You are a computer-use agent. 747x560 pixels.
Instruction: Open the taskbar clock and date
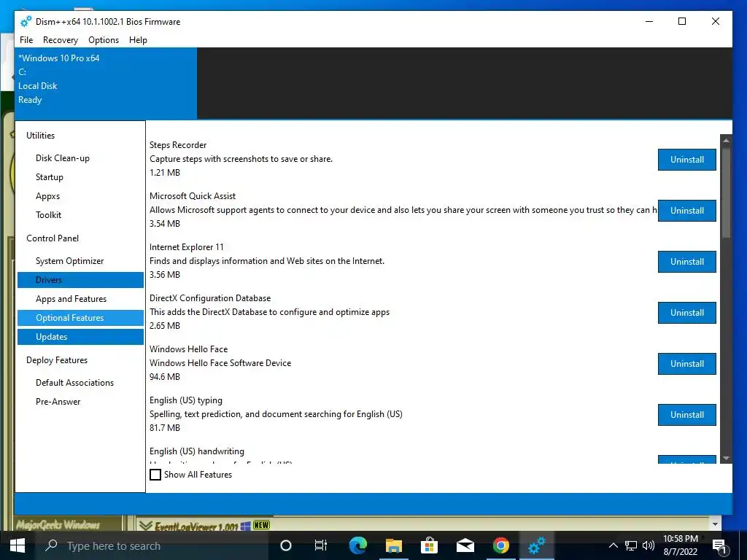click(681, 545)
